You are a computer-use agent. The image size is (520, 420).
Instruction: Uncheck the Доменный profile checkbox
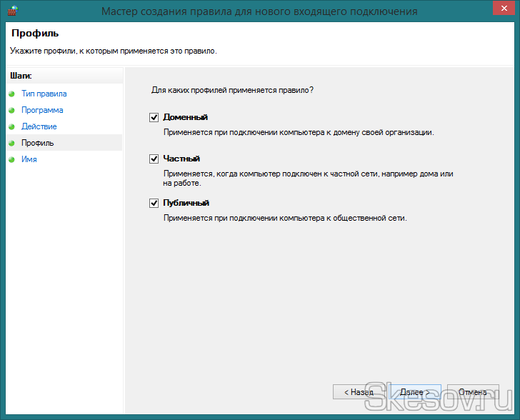154,117
